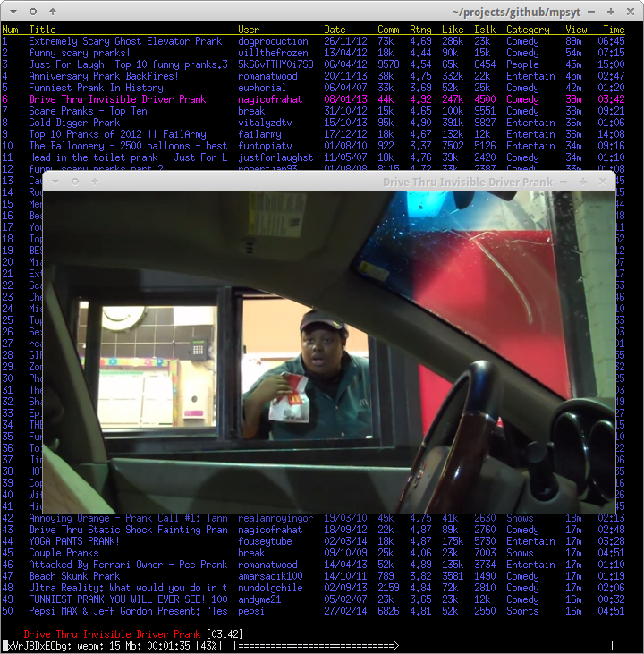Select 'Couple Pranks' title

point(64,554)
